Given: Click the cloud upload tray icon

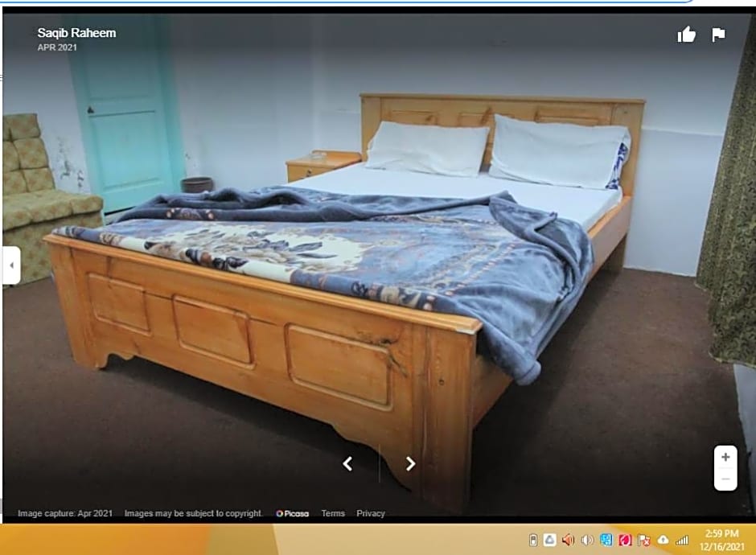Looking at the screenshot, I should (x=663, y=540).
